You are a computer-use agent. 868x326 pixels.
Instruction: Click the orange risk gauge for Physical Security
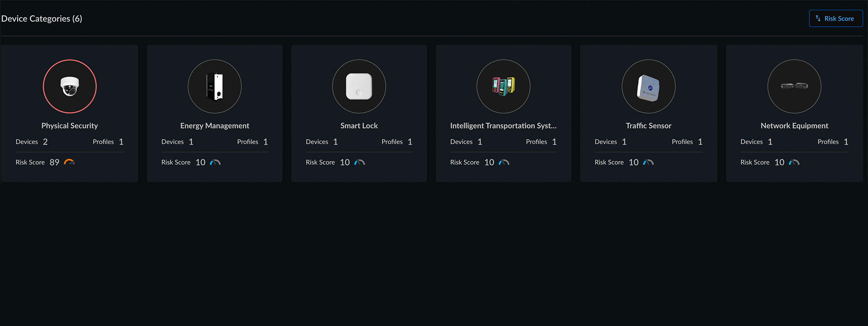[x=69, y=162]
